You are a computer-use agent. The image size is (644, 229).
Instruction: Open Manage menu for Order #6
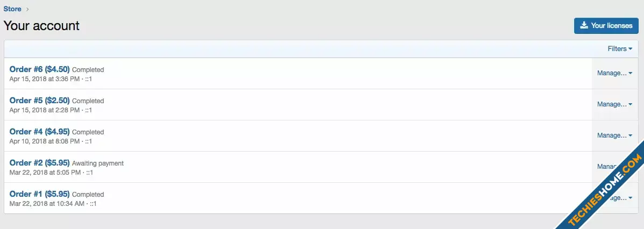(x=614, y=73)
